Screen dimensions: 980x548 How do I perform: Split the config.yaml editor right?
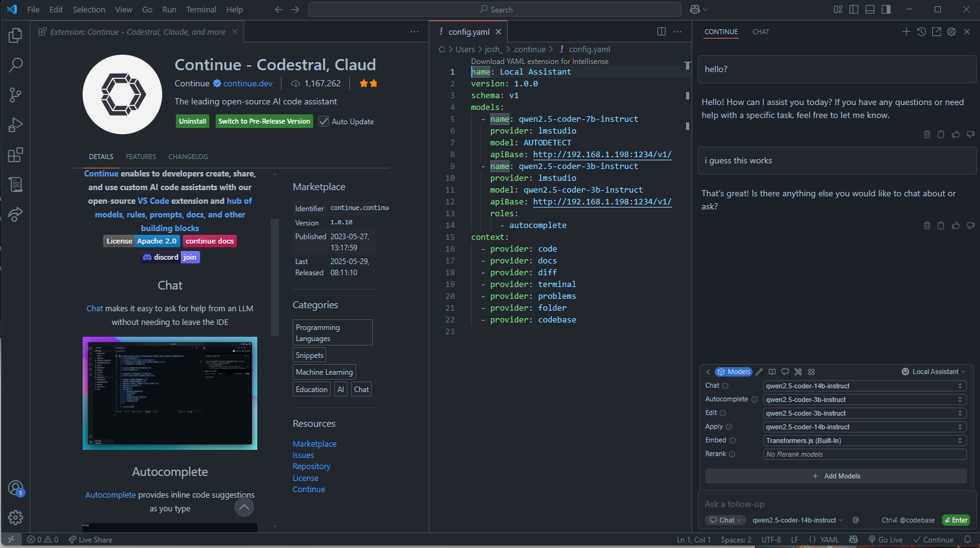click(x=661, y=32)
